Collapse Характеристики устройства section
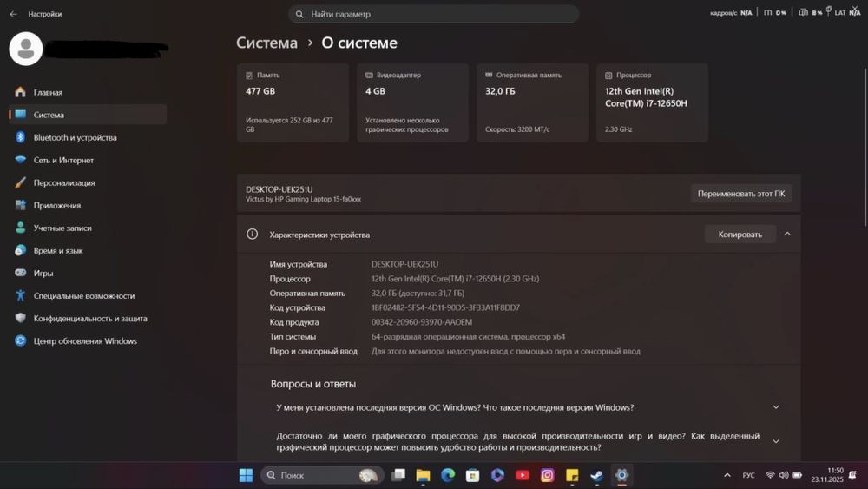868x489 pixels. click(787, 235)
